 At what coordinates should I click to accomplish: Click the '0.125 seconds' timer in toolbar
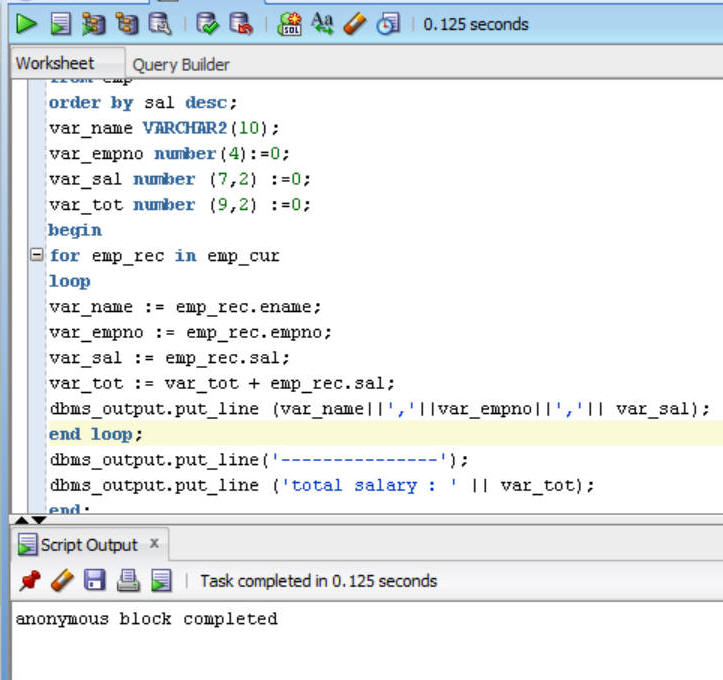click(x=476, y=24)
